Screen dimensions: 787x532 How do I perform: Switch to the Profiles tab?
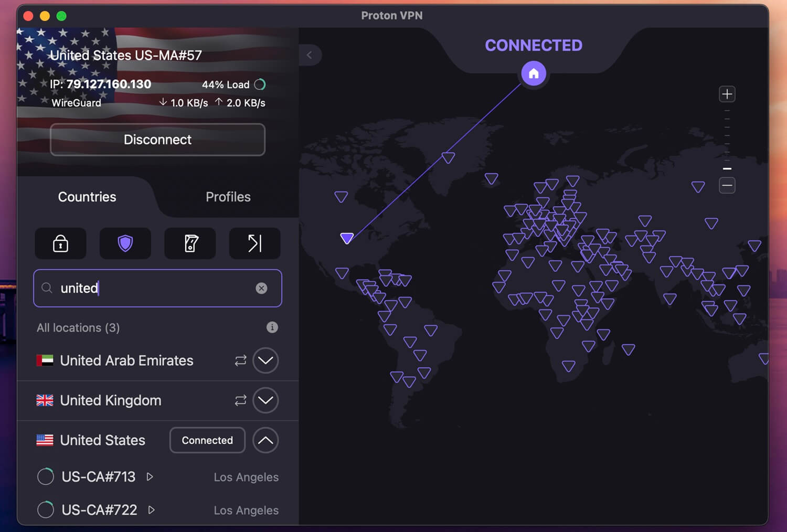tap(228, 197)
